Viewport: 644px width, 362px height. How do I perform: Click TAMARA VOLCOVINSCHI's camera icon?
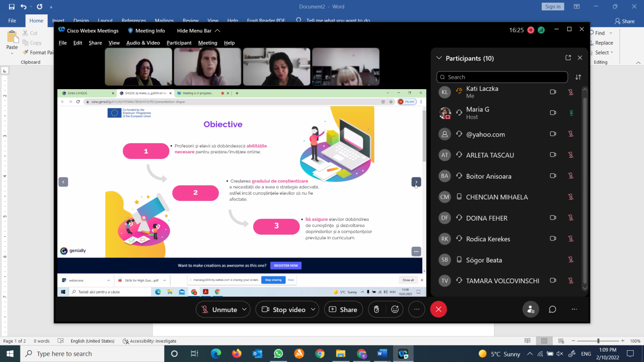pyautogui.click(x=553, y=281)
